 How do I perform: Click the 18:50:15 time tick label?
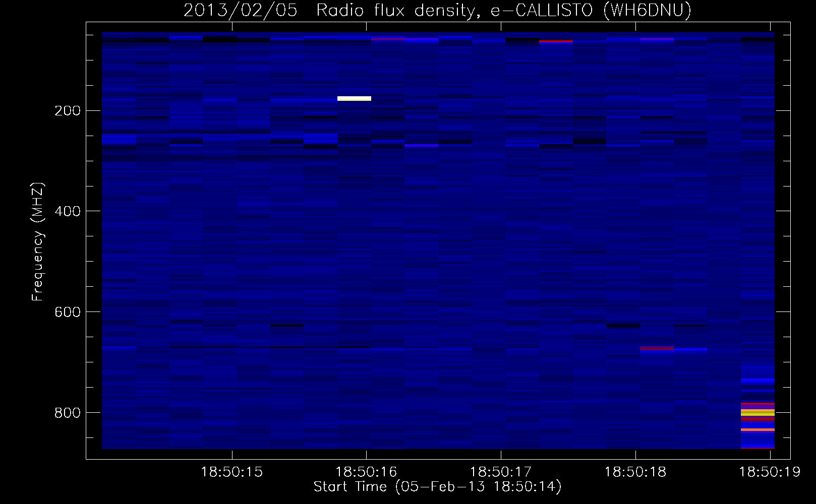tap(232, 472)
